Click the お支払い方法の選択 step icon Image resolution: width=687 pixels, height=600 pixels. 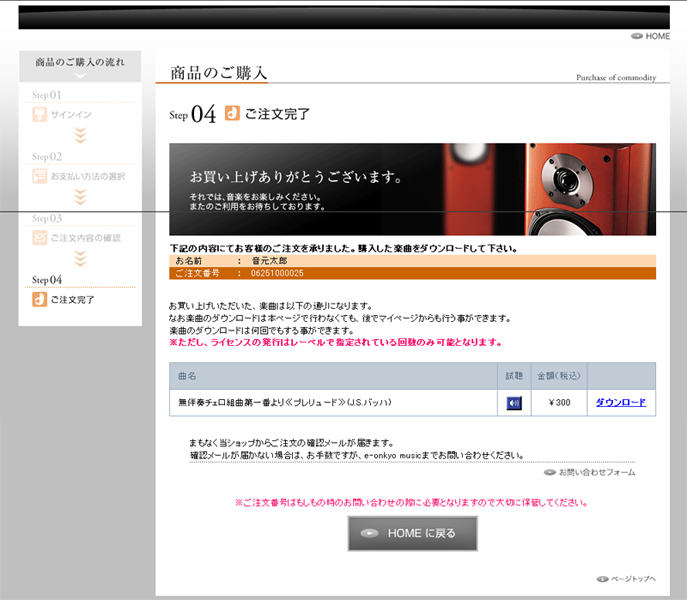click(40, 176)
